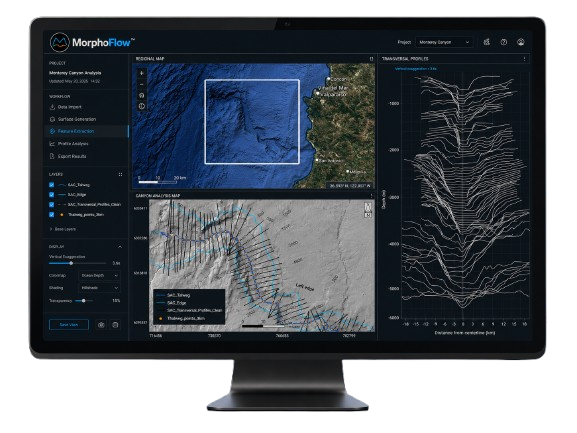Toggle the SAC_Edge layer checkbox
577x433 pixels.
(52, 195)
